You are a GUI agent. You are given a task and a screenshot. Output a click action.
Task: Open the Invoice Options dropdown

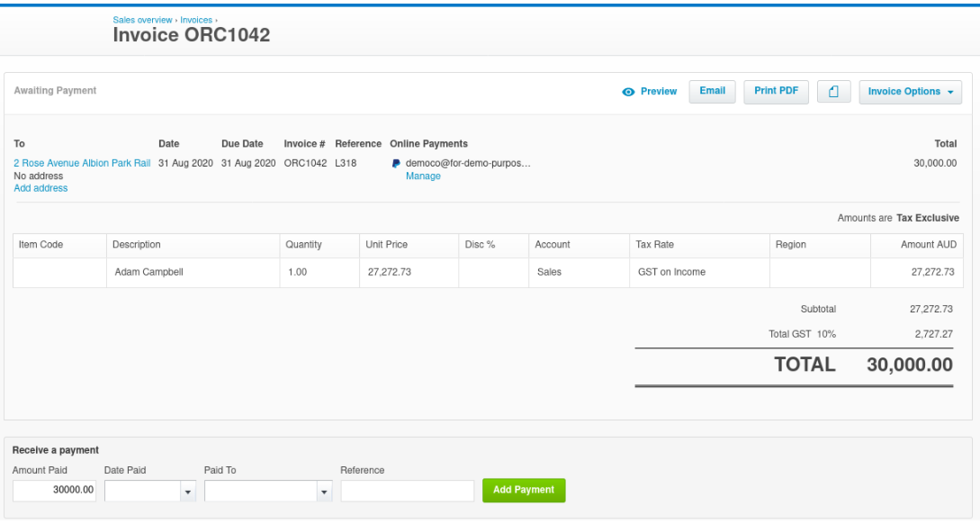(910, 92)
